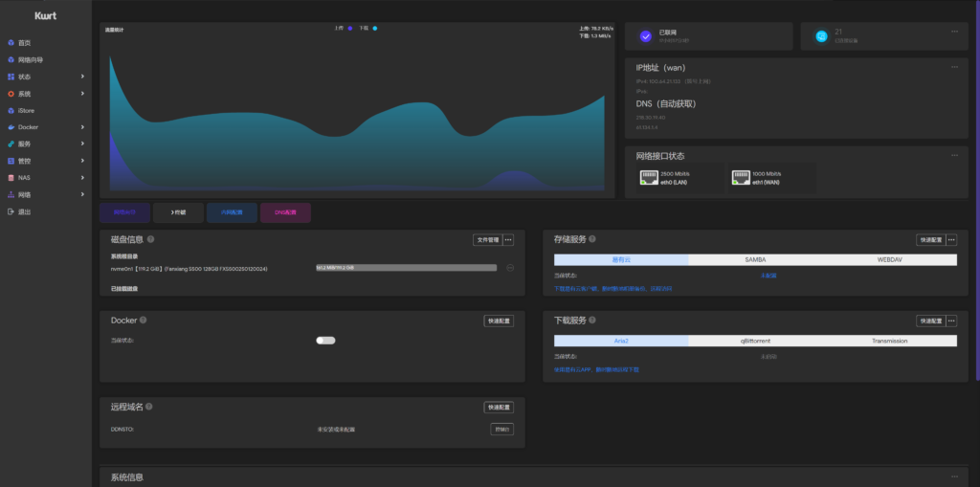980x487 pixels.
Task: Click the 网络向导 wizard icon in sidebar
Action: pyautogui.click(x=11, y=60)
